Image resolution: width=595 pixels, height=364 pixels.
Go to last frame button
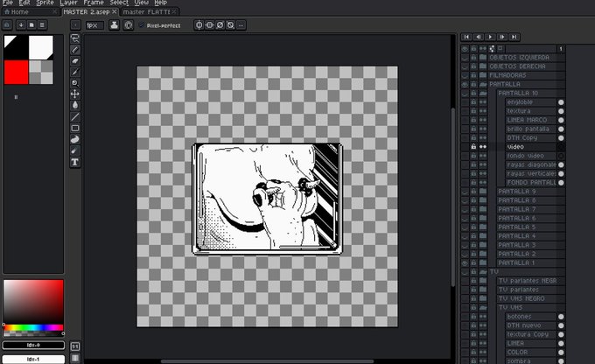pos(514,37)
